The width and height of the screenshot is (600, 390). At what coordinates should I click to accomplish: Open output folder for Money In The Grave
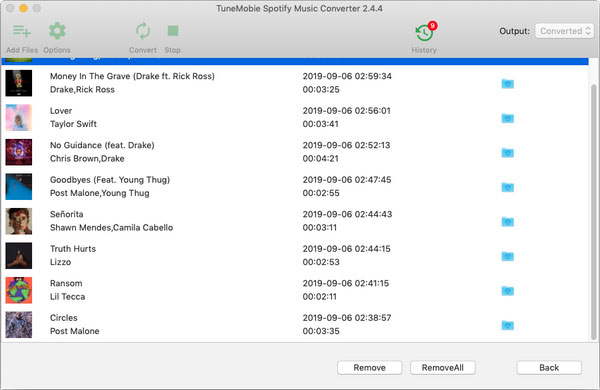[507, 83]
